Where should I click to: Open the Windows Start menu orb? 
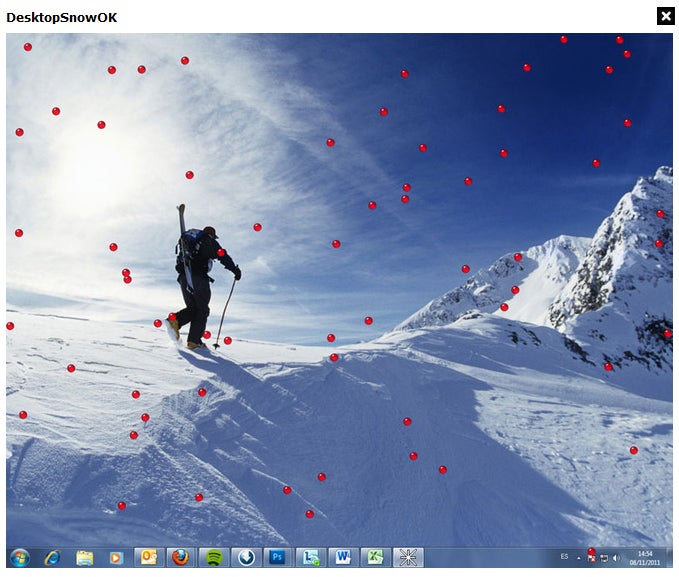pyautogui.click(x=20, y=558)
